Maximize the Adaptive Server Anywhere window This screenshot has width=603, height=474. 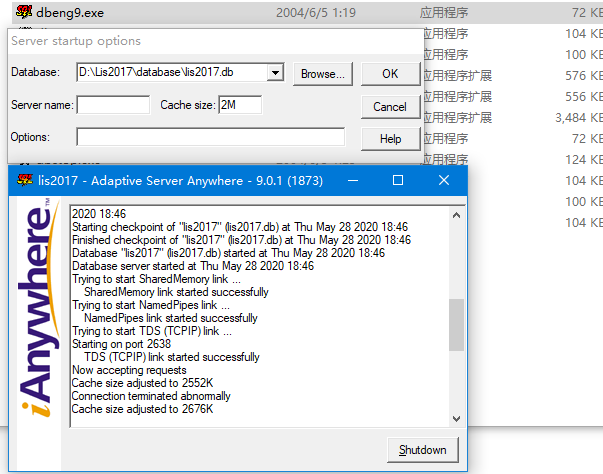pos(398,180)
